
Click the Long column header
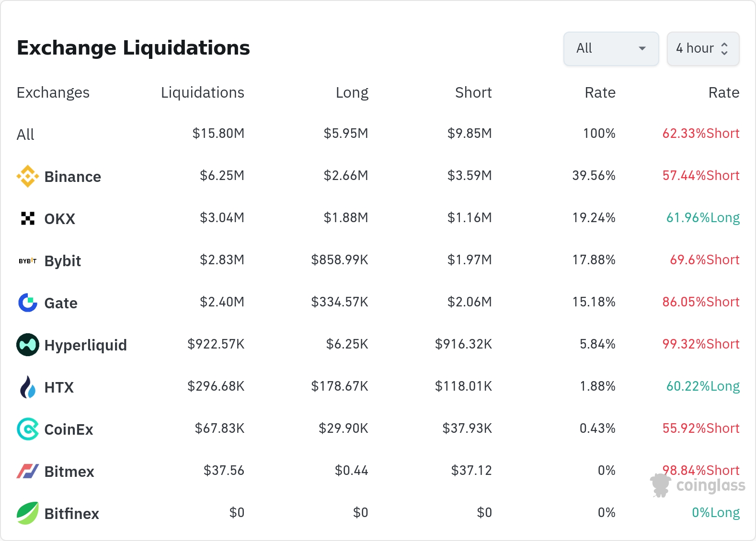[x=352, y=92]
